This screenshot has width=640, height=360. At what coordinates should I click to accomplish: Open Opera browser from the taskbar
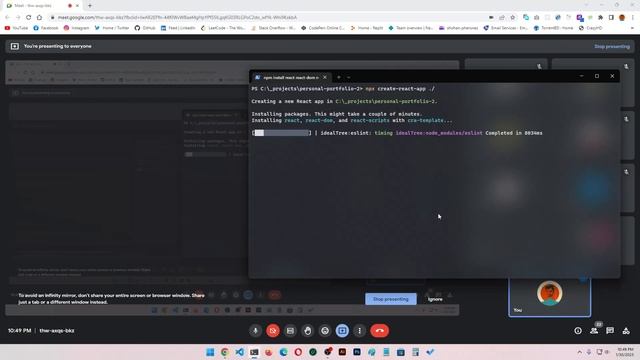298,352
